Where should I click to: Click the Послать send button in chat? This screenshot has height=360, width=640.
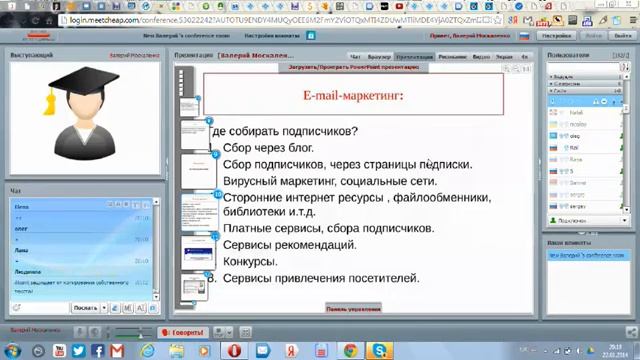(85, 308)
